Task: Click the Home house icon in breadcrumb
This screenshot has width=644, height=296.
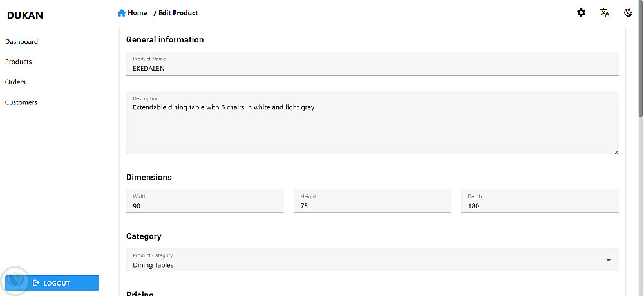Action: (x=122, y=13)
